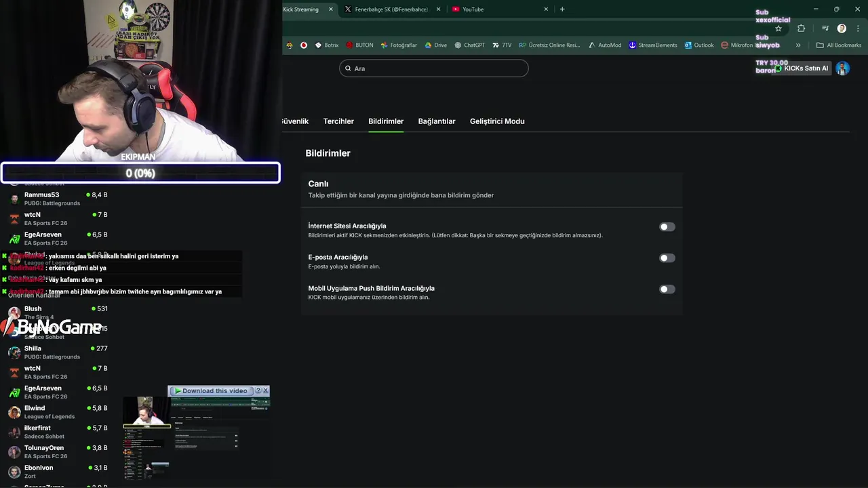
Task: Open the AutoMod bookmark
Action: pos(605,45)
